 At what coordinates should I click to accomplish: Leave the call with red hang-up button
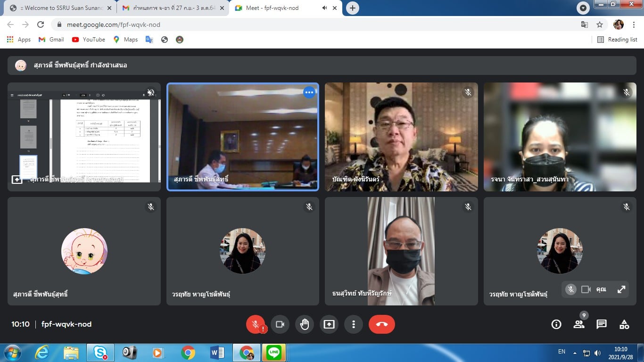click(381, 324)
